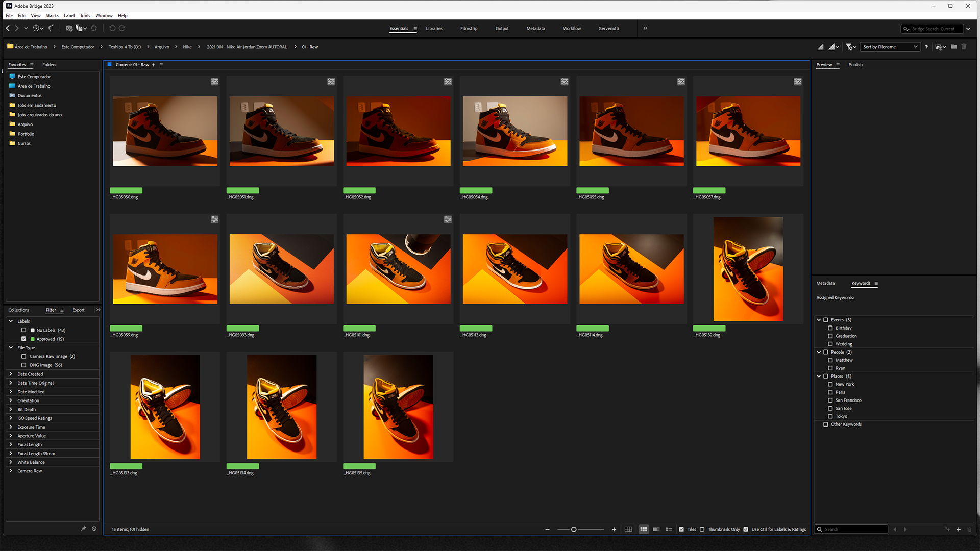980x551 pixels.
Task: Clear all filters icon
Action: pos(94,529)
